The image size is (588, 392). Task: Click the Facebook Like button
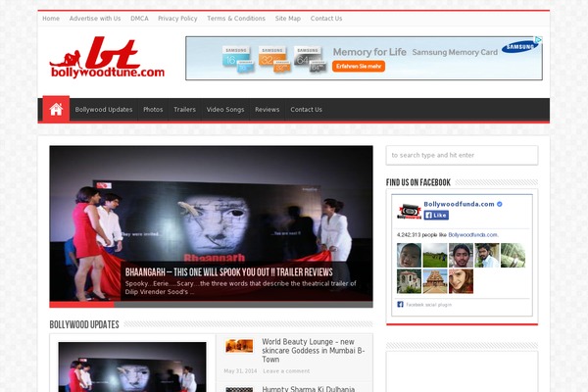click(x=436, y=215)
